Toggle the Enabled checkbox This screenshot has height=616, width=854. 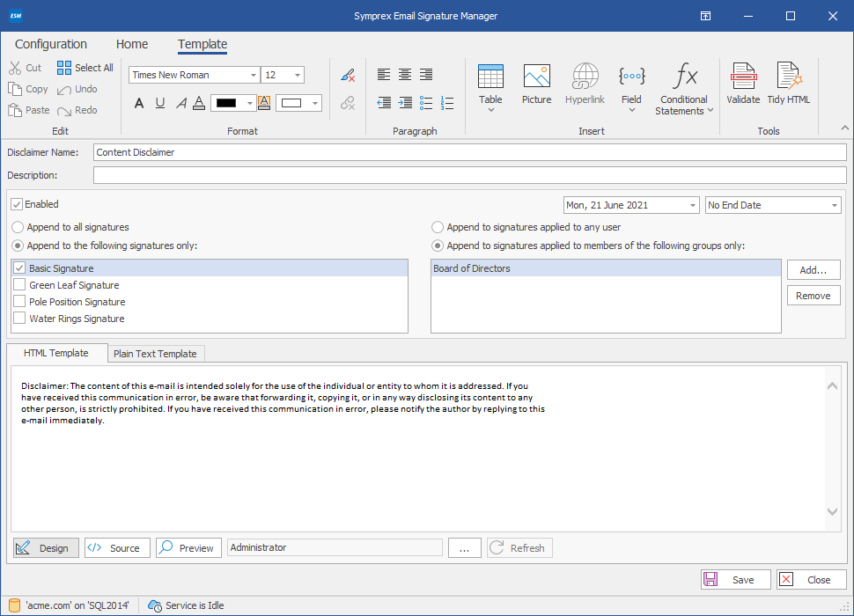pos(17,205)
